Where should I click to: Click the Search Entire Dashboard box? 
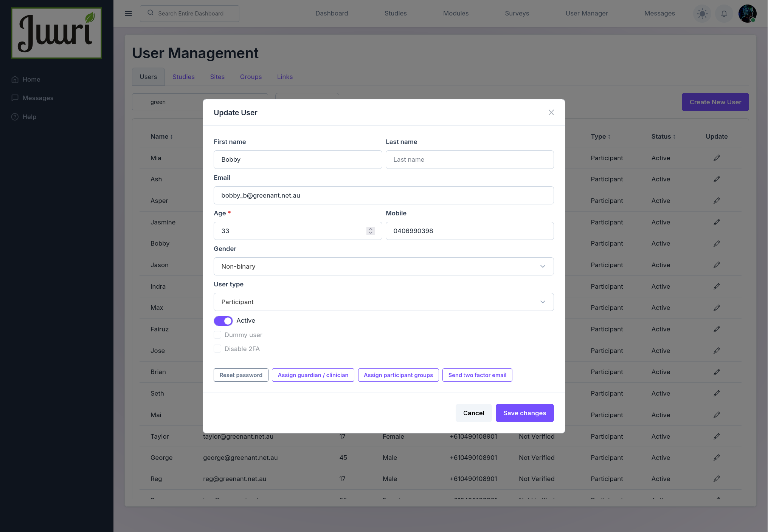pyautogui.click(x=189, y=14)
